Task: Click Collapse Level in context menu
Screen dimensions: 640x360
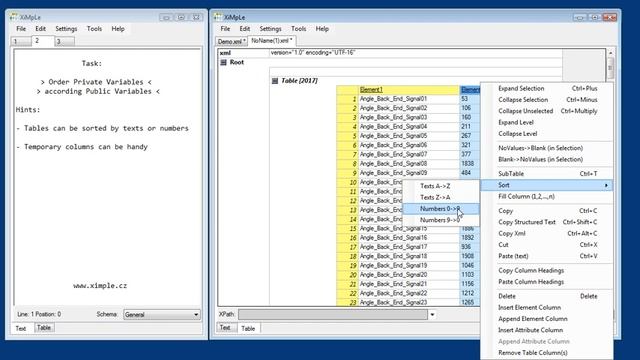Action: click(547, 134)
